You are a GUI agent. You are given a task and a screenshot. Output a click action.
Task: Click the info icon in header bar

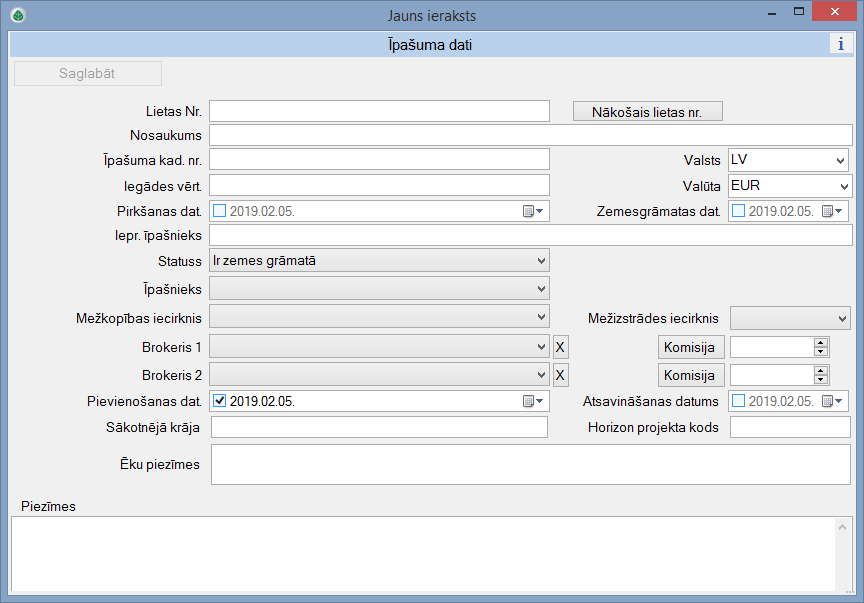(x=840, y=44)
